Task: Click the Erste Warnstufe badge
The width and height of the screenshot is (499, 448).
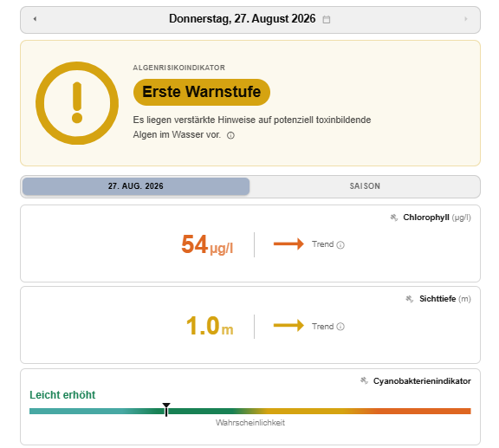Action: pos(202,92)
